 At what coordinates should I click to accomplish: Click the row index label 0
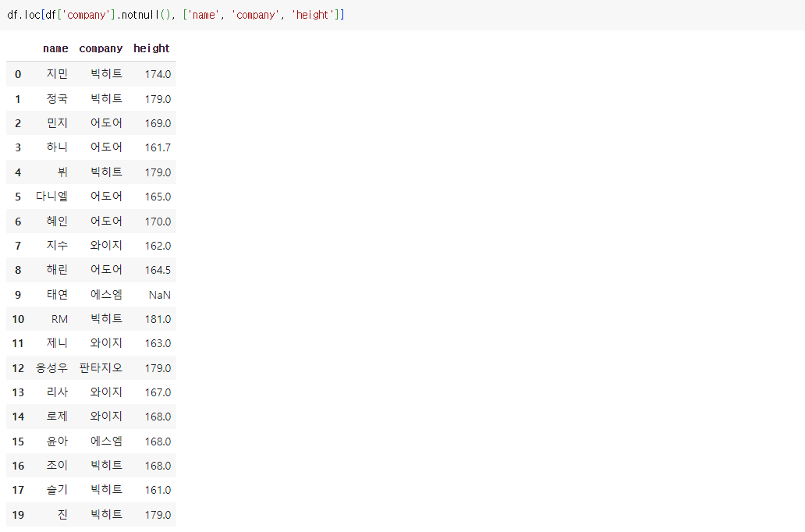[x=18, y=74]
